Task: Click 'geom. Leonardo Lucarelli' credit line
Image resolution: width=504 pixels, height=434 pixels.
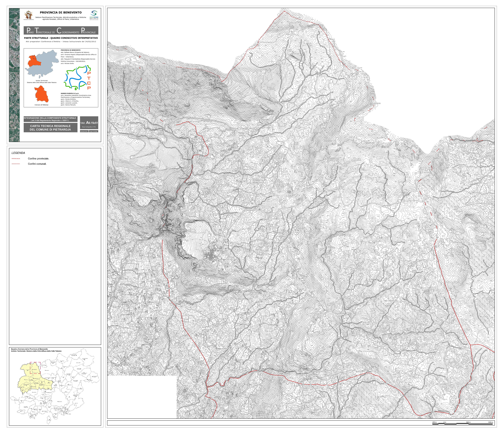Action: click(x=69, y=103)
